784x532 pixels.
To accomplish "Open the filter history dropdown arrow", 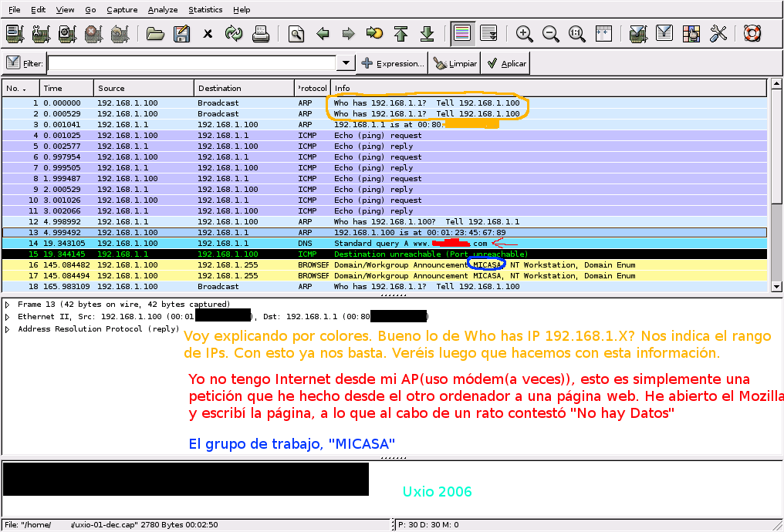I will click(x=346, y=63).
